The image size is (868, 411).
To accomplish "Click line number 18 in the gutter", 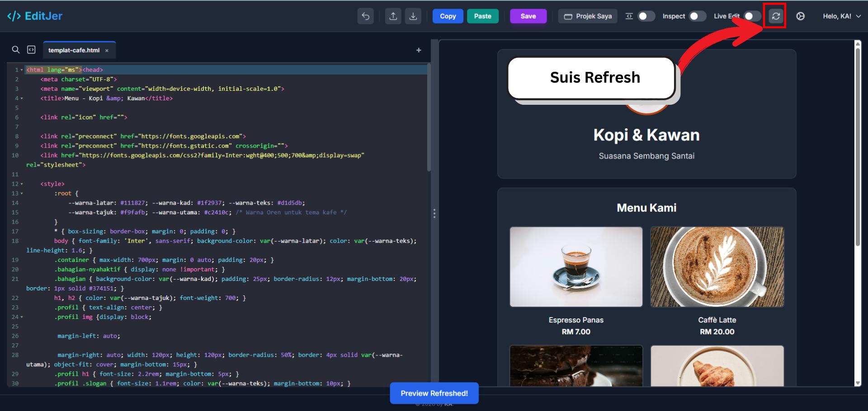I will pos(15,241).
